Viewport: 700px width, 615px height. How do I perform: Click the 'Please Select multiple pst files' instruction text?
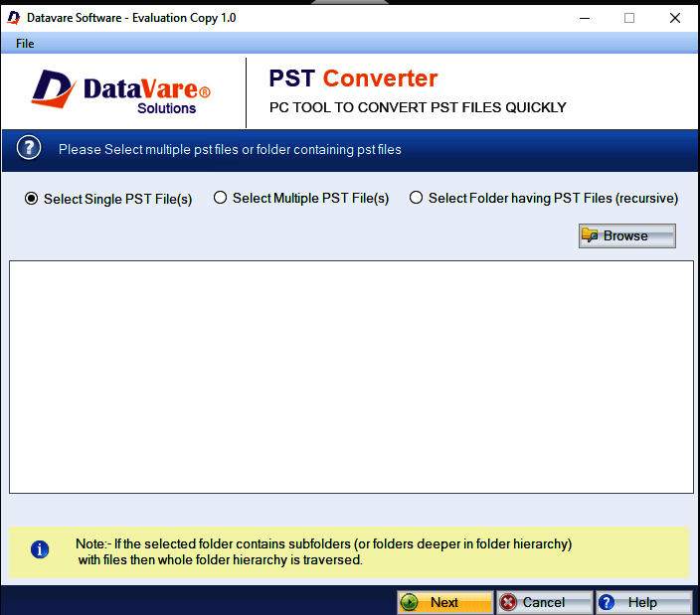[x=230, y=149]
